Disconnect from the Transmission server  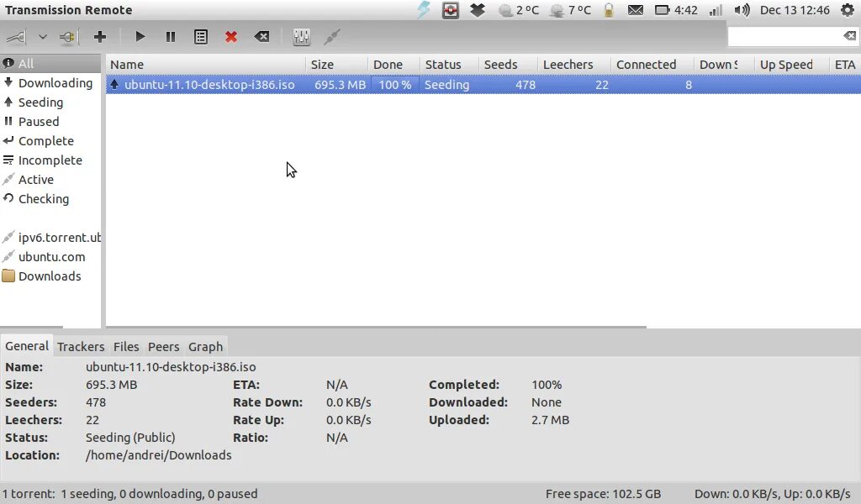click(x=67, y=36)
